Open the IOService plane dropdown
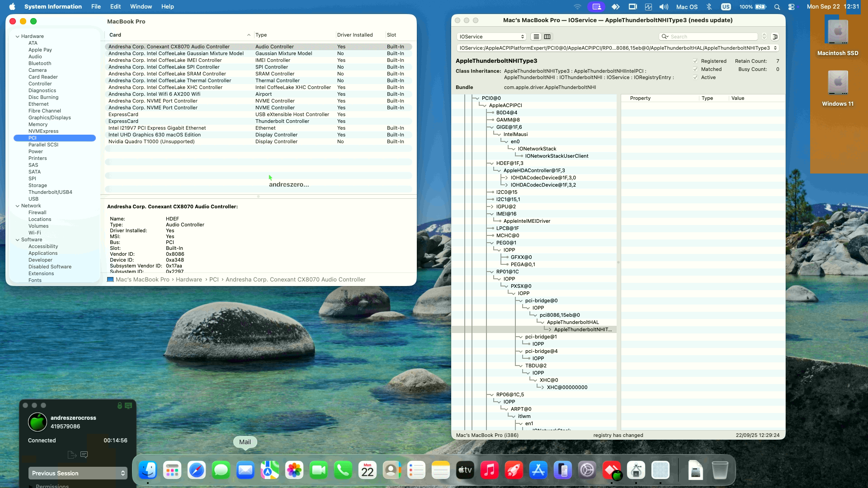This screenshot has width=868, height=488. (491, 37)
